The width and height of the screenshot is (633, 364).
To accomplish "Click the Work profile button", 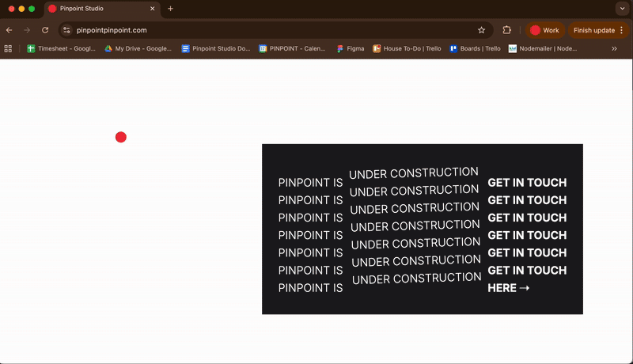I will 545,30.
